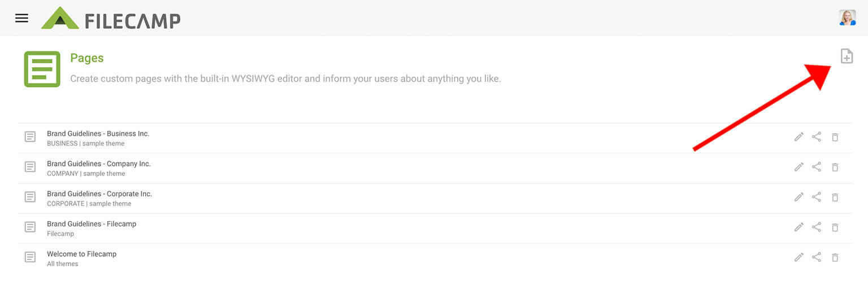The height and width of the screenshot is (281, 868).
Task: Go to Filecamp logo home
Action: (x=111, y=19)
